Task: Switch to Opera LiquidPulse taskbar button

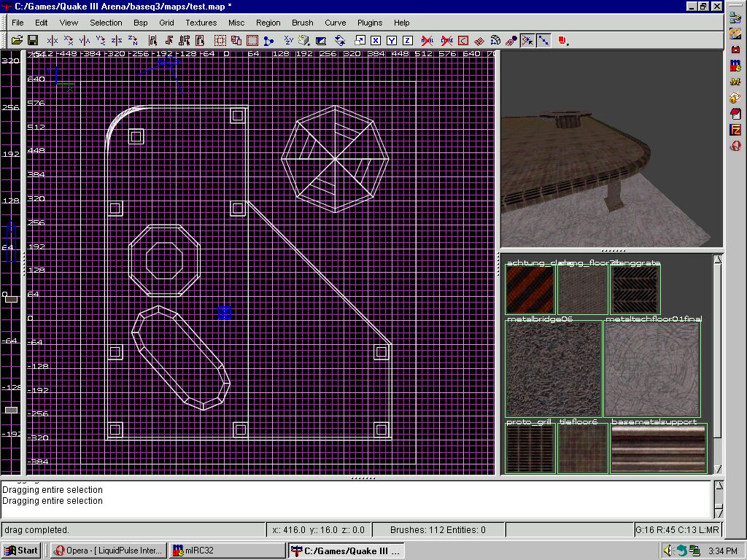Action: pos(108,551)
